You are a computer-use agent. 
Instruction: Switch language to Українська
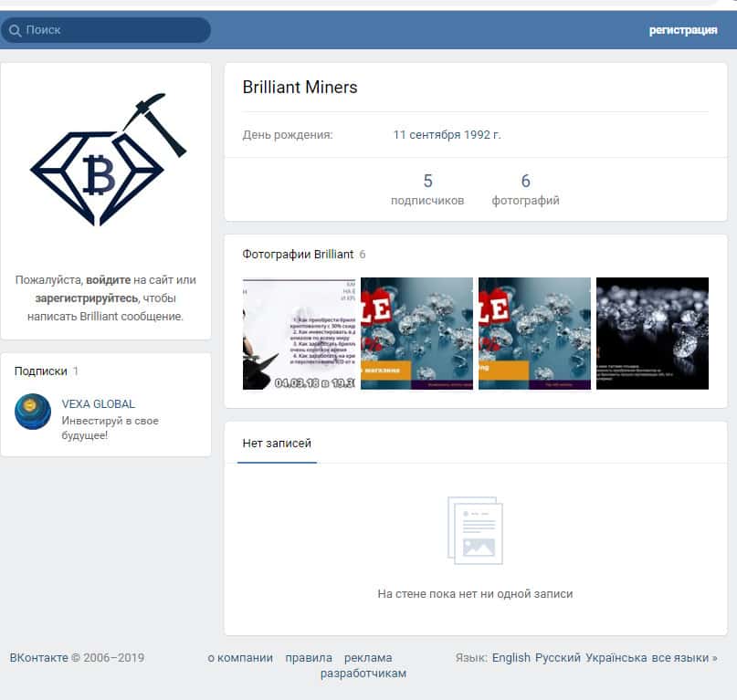[616, 658]
